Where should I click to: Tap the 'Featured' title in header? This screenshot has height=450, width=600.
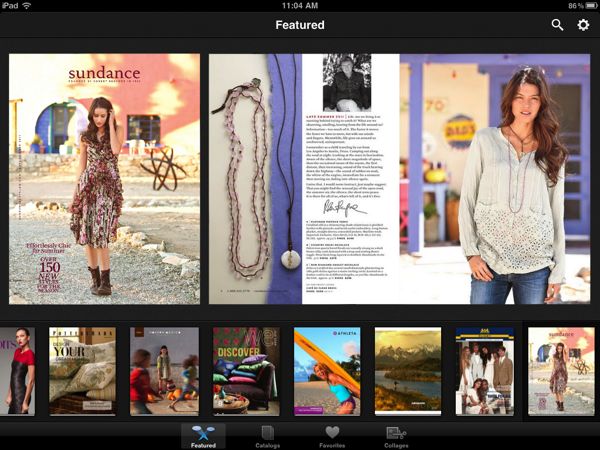point(300,24)
